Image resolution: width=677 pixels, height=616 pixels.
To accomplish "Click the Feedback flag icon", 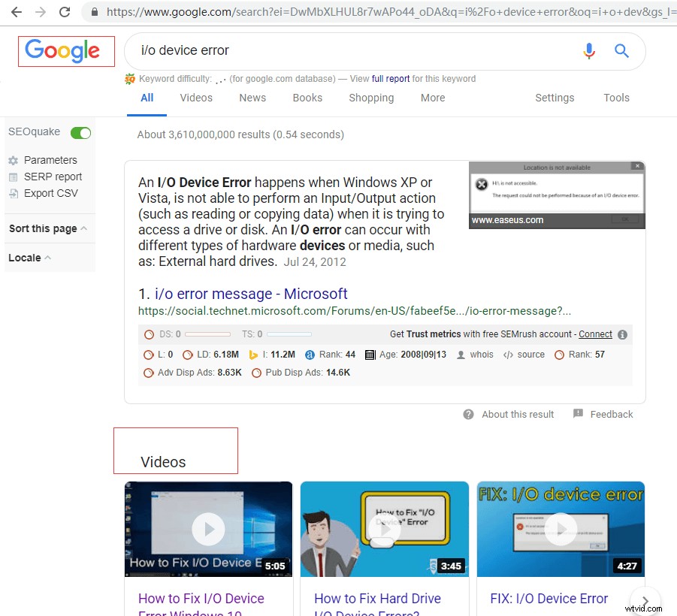I will click(576, 414).
